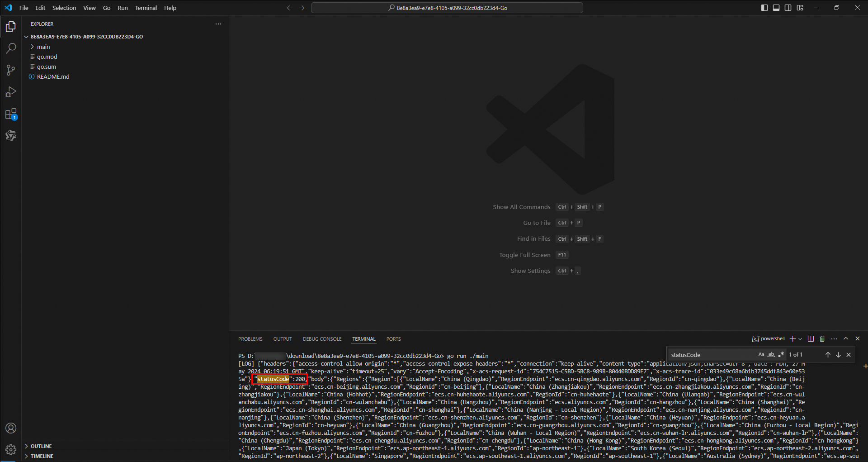
Task: Click the highlighted statusCode match in terminal
Action: click(x=273, y=379)
